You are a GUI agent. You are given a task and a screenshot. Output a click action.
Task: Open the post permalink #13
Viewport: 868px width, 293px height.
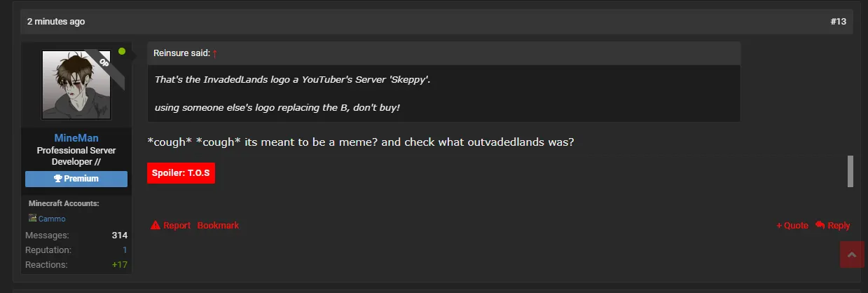point(838,22)
